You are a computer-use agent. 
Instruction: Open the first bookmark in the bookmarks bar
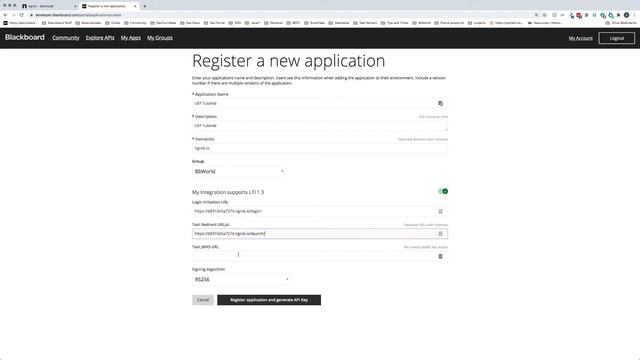coord(20,23)
